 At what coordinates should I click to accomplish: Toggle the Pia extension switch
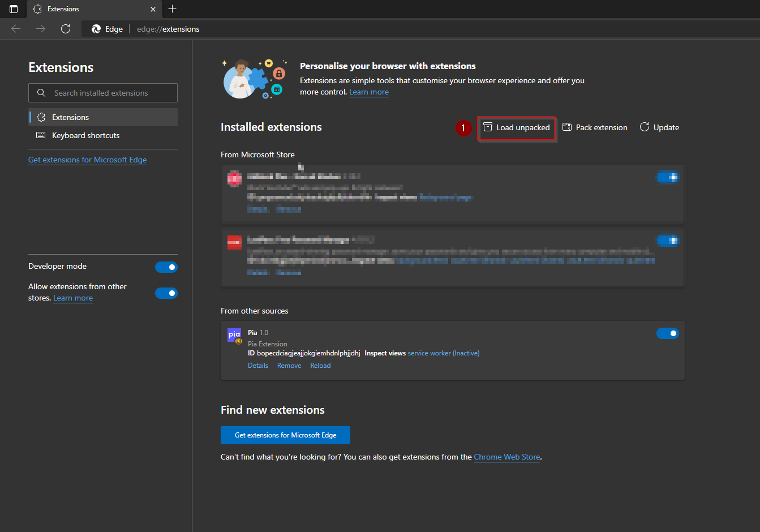[667, 333]
